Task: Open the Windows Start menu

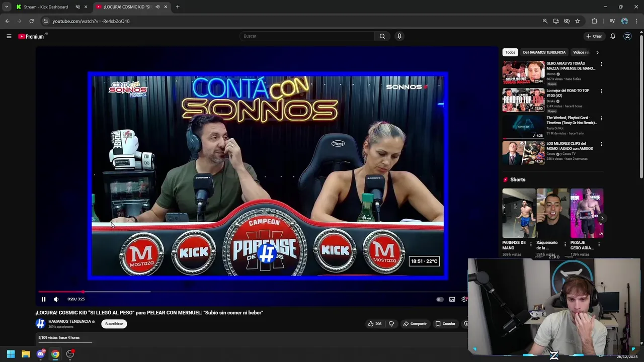Action: point(11,354)
